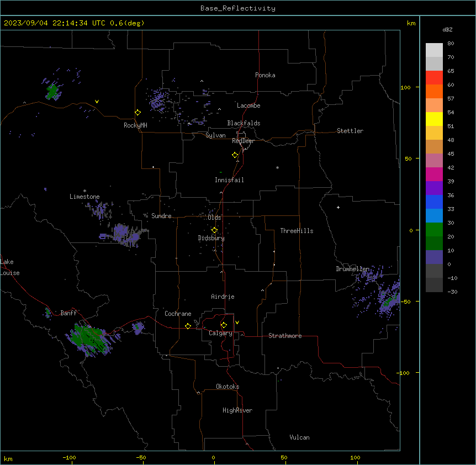This screenshot has width=476, height=465.
Task: Click the yellow diamond marker above Calgary label
Action: [x=224, y=325]
